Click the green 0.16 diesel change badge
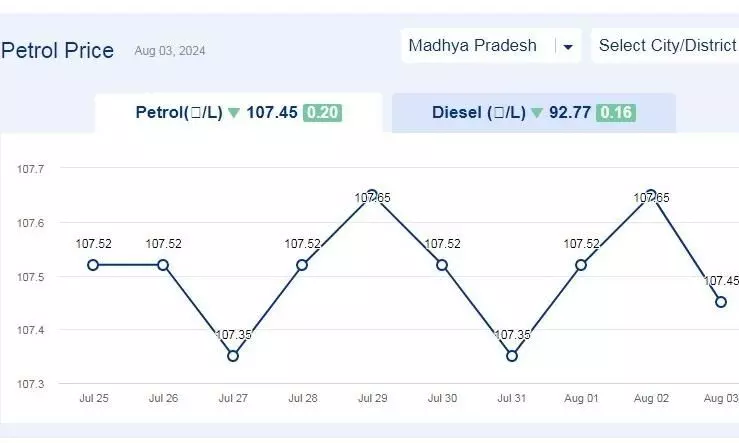This screenshot has height=443, width=739. [x=616, y=113]
